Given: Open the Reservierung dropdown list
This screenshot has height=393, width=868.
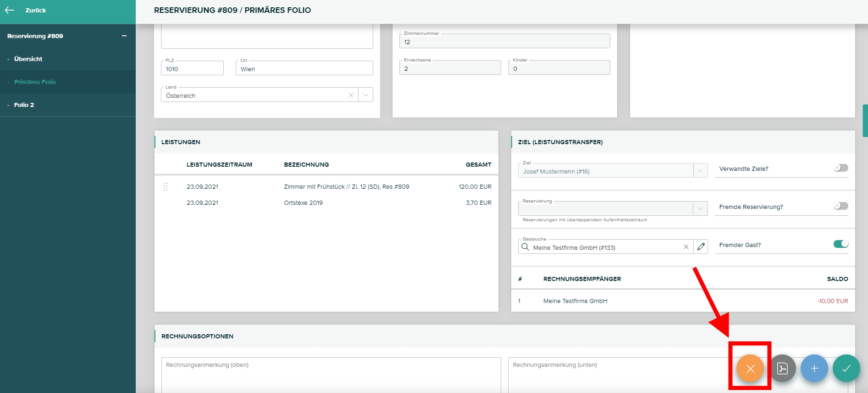Looking at the screenshot, I should pyautogui.click(x=700, y=208).
